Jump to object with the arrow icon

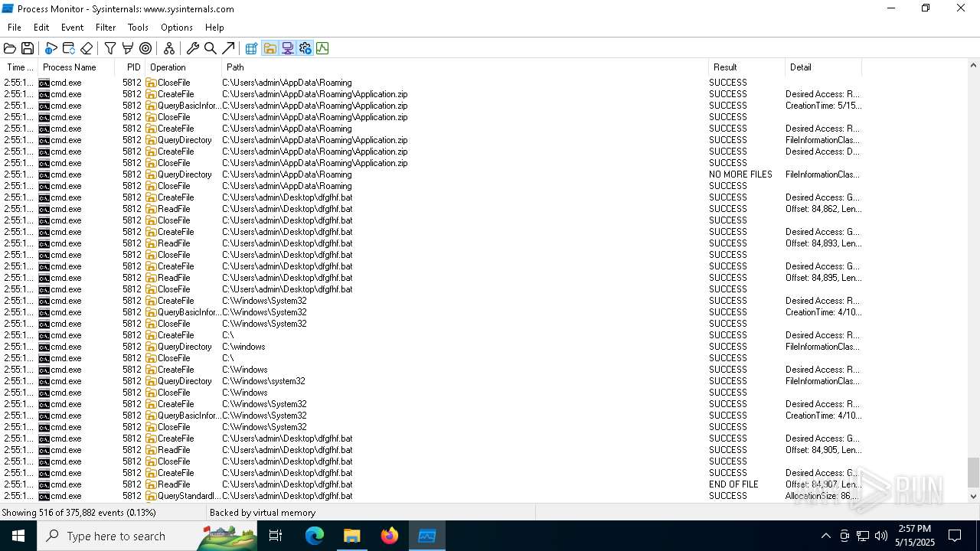tap(228, 48)
